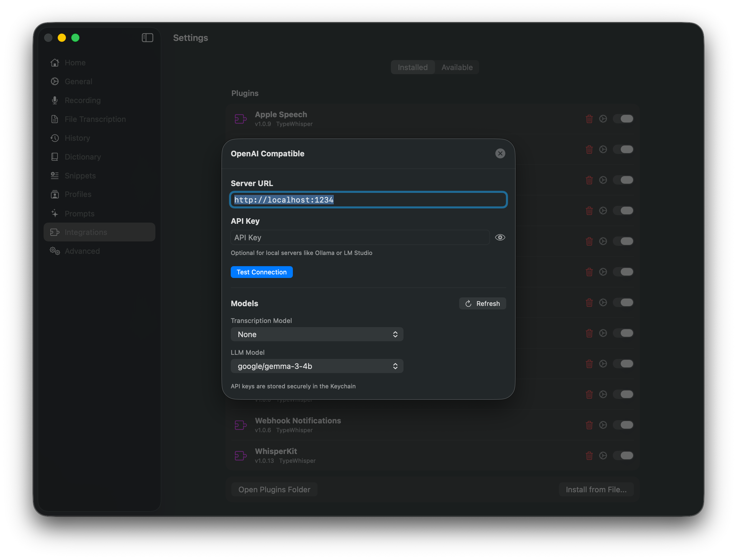Select the Dictionary section
737x560 pixels.
(83, 157)
